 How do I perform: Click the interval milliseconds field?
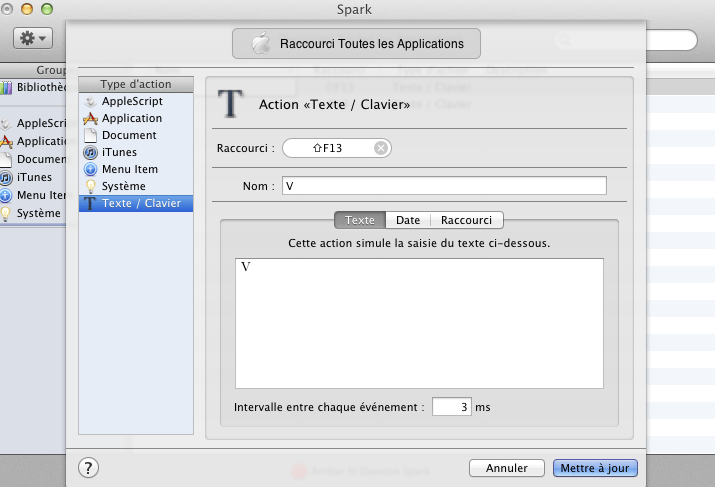point(451,407)
